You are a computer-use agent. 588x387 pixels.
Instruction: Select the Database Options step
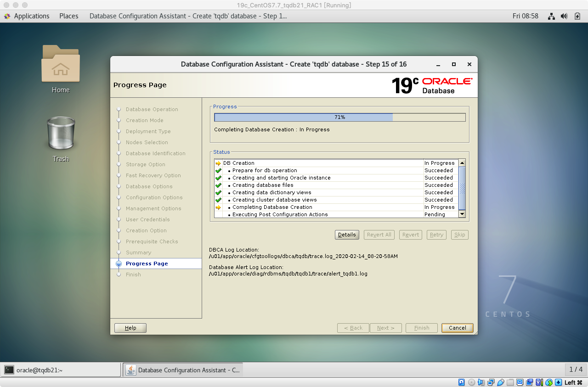click(x=149, y=186)
